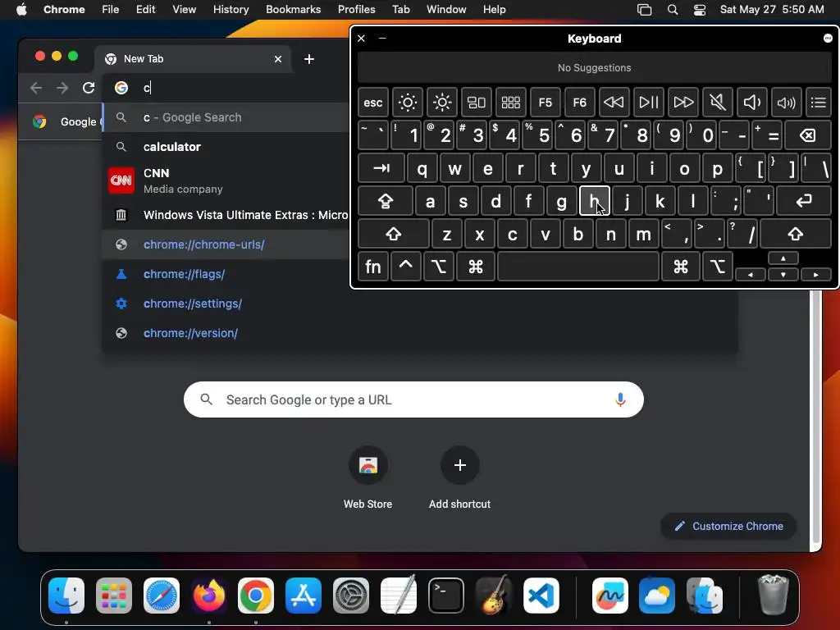Click the esc key
Image resolution: width=840 pixels, height=630 pixels.
(x=373, y=103)
